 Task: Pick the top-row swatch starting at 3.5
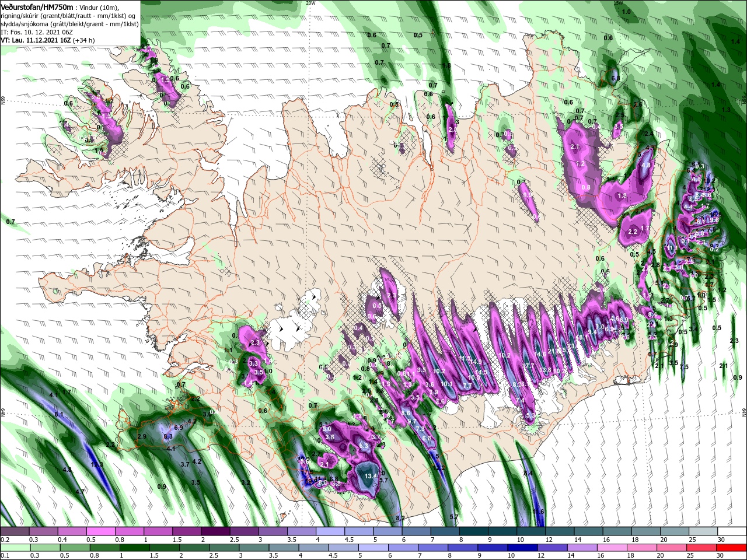tap(301, 531)
